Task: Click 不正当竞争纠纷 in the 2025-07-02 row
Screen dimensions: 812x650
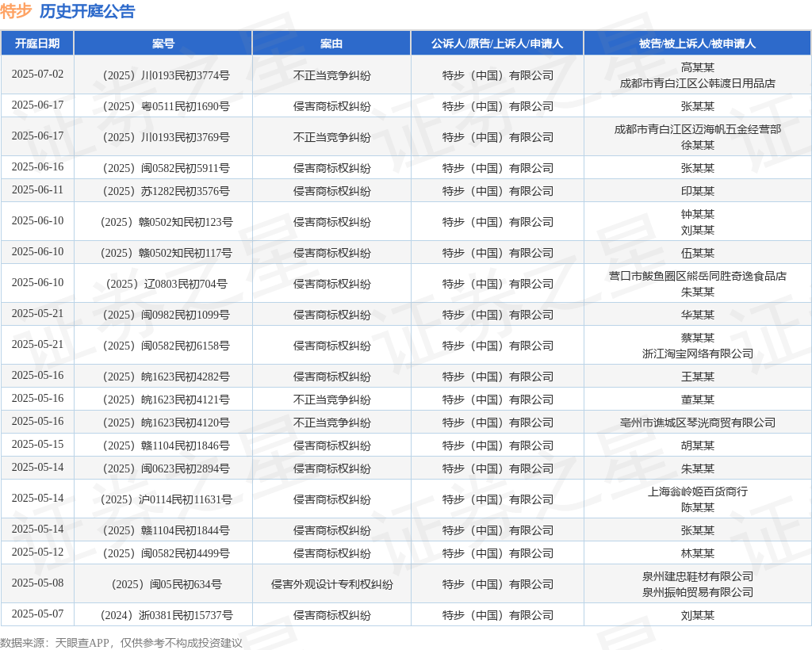Action: click(332, 75)
